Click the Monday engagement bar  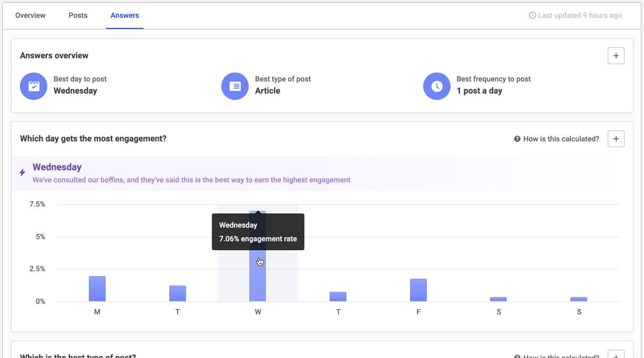pos(97,288)
